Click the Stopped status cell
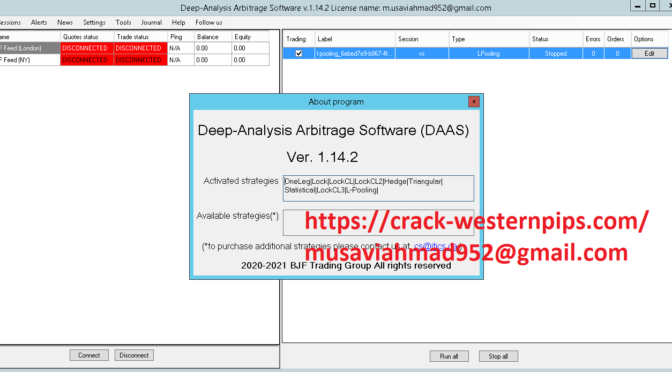Viewport: 672px width, 372px height. [556, 54]
